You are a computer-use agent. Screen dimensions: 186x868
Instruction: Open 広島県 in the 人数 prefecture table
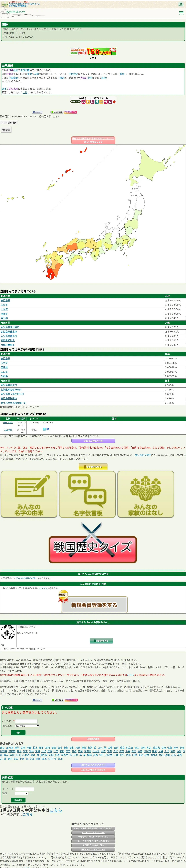click(x=4, y=305)
